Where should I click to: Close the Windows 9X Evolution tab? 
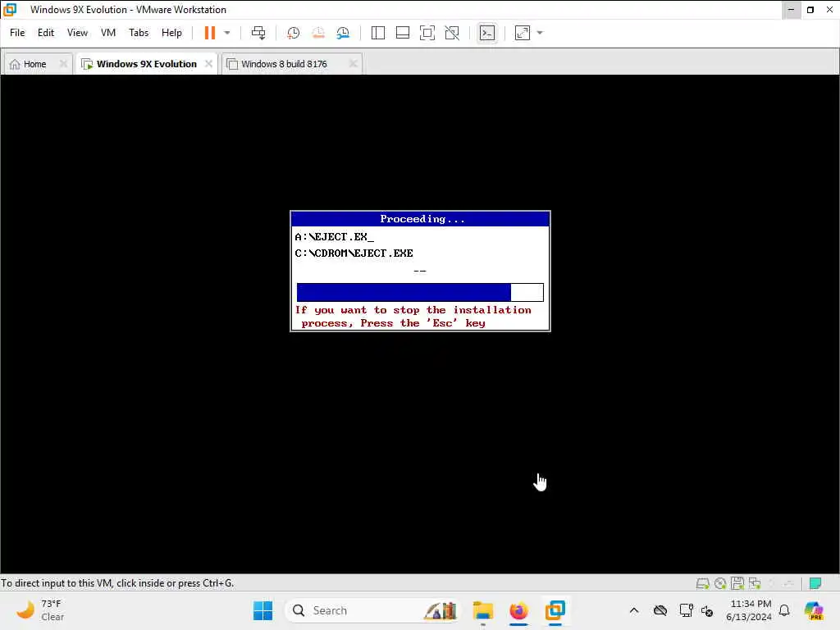(x=208, y=64)
